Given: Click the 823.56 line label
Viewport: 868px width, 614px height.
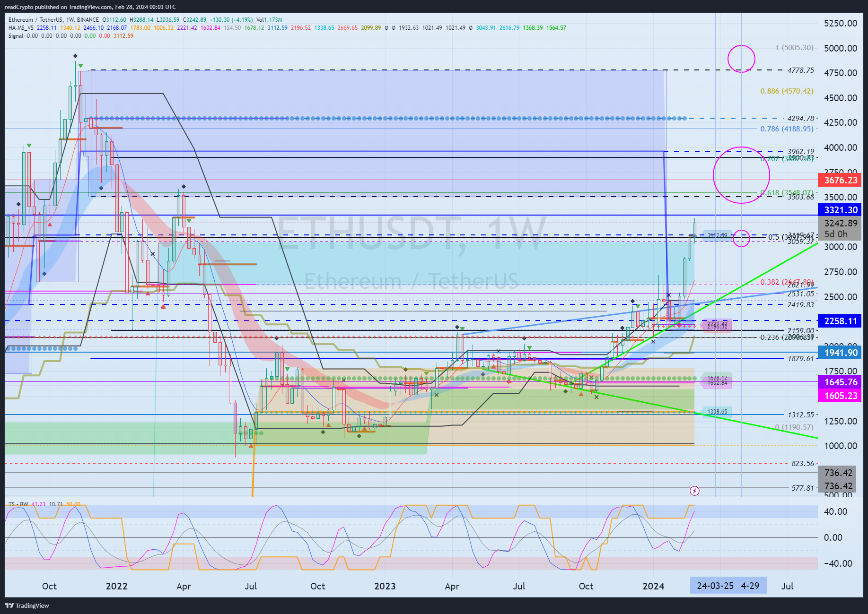Looking at the screenshot, I should click(x=803, y=463).
